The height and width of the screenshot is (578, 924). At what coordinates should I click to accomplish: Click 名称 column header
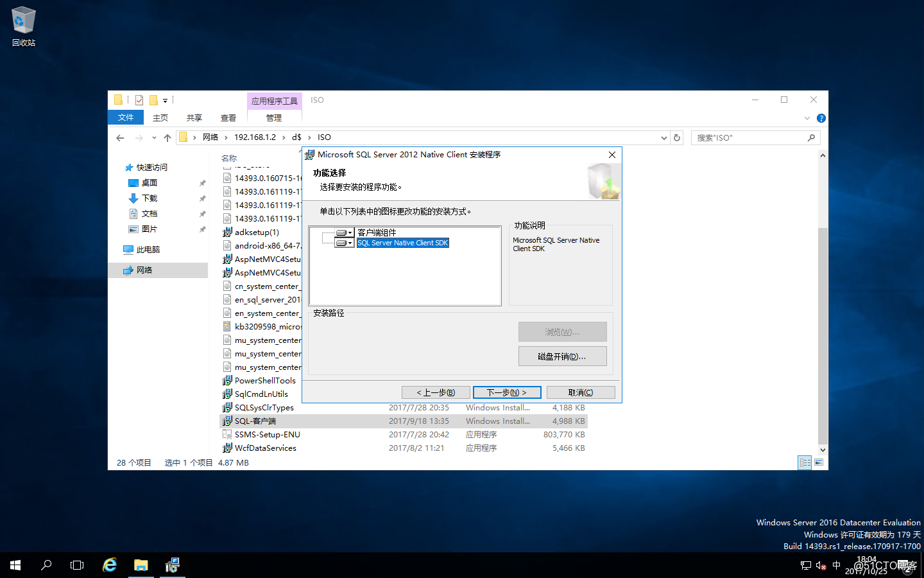tap(229, 158)
